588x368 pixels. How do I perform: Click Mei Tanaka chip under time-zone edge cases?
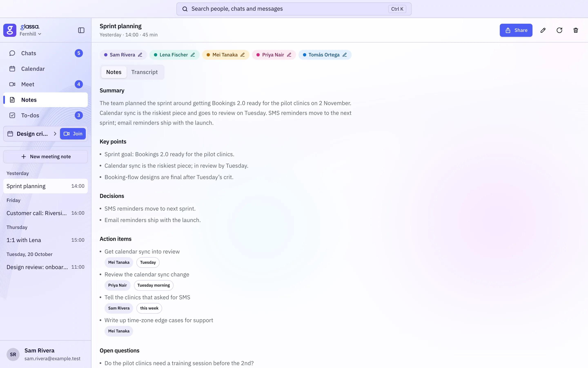point(119,331)
